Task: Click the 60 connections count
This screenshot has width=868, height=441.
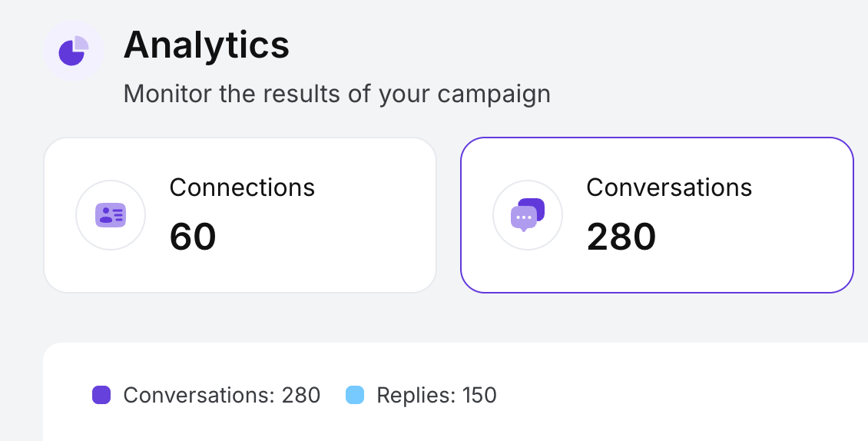Action: (193, 236)
